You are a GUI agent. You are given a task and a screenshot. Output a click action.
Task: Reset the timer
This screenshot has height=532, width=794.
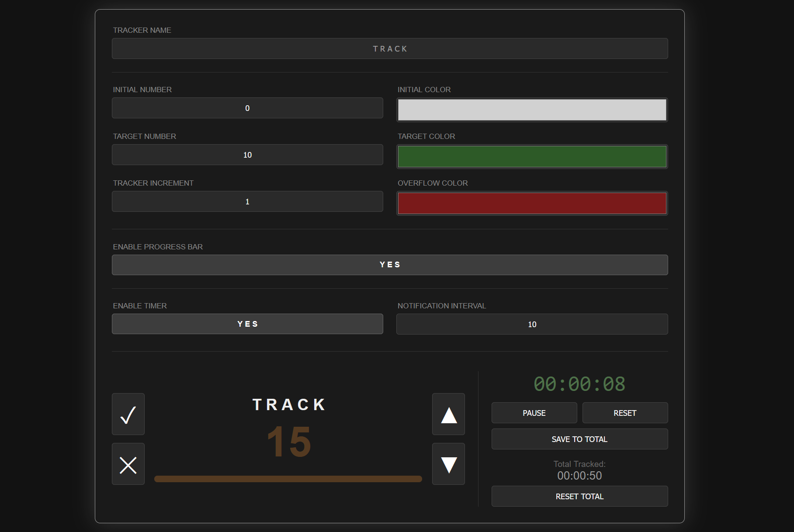tap(625, 413)
